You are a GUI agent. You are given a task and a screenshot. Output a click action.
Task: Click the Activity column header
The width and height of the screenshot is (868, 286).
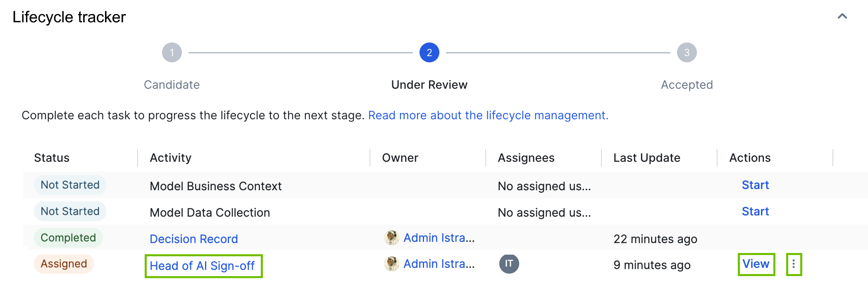170,158
